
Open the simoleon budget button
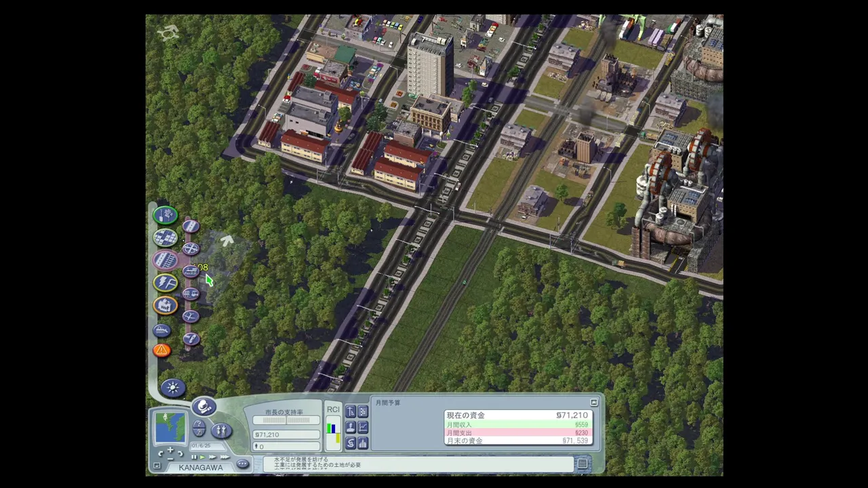click(x=351, y=443)
